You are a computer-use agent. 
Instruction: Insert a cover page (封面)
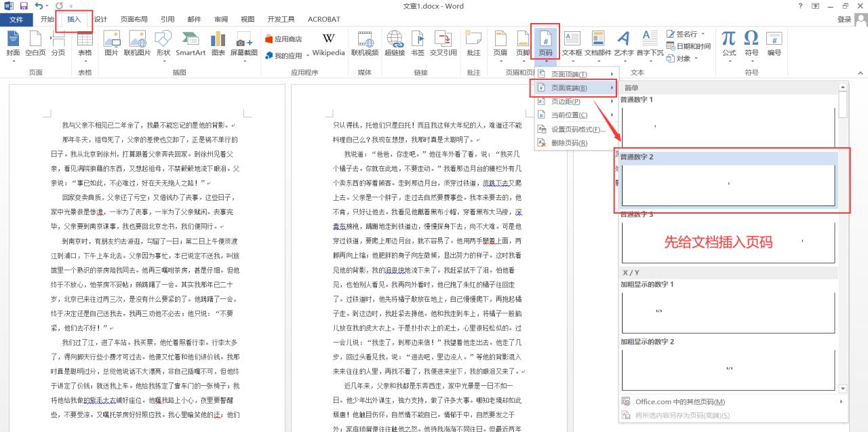click(x=14, y=45)
